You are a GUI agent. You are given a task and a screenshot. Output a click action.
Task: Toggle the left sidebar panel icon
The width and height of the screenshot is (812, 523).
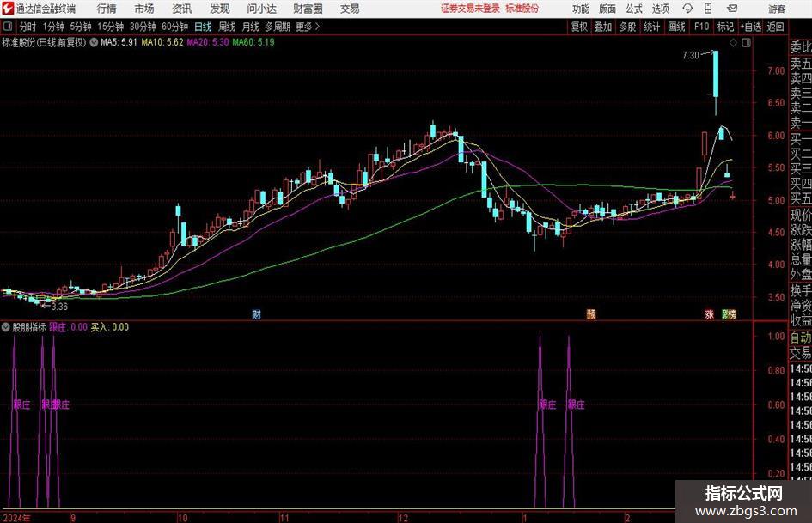click(x=8, y=27)
